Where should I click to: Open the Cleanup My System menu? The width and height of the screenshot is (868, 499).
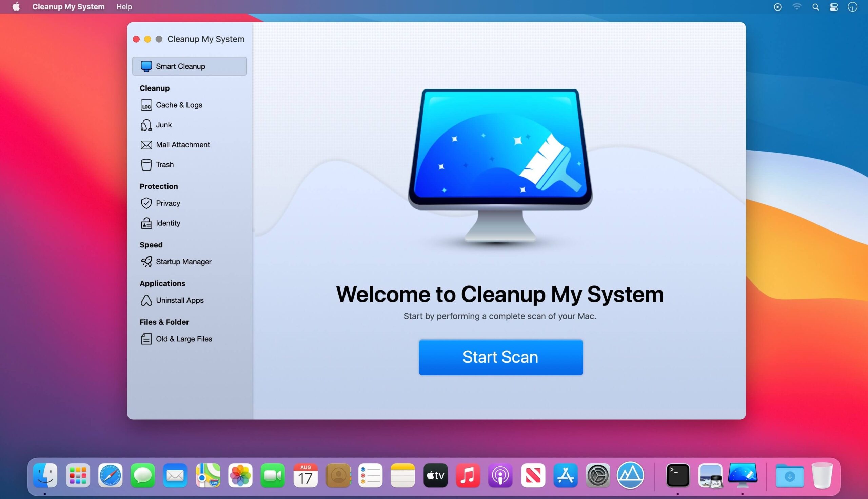[x=68, y=7]
